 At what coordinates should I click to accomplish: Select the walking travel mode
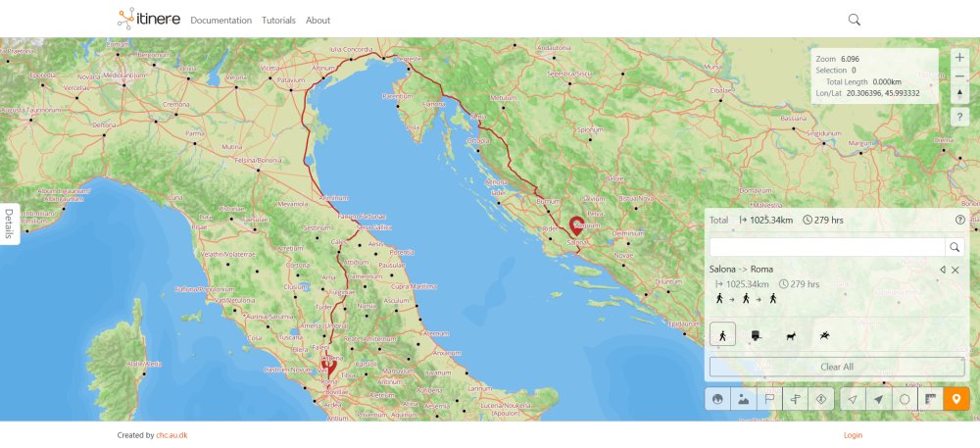(x=722, y=335)
